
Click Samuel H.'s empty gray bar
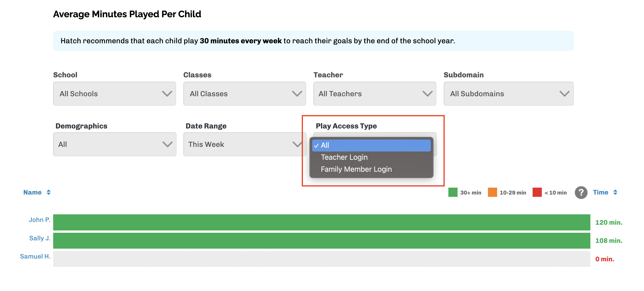(322, 259)
